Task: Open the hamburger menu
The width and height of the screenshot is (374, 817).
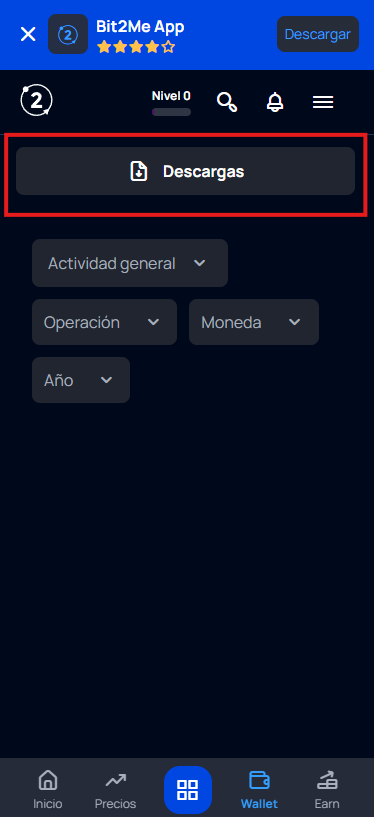Action: [323, 102]
